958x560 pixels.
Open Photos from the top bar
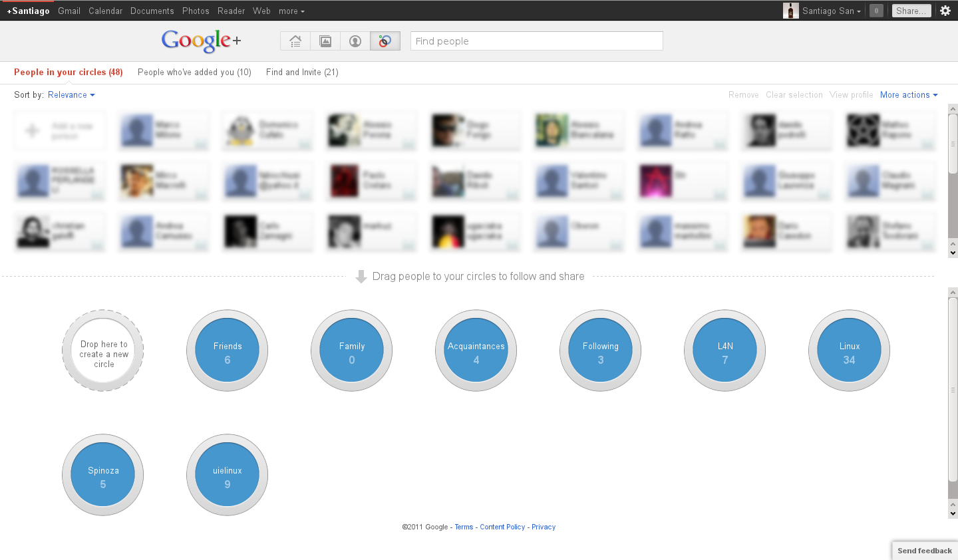pos(196,11)
